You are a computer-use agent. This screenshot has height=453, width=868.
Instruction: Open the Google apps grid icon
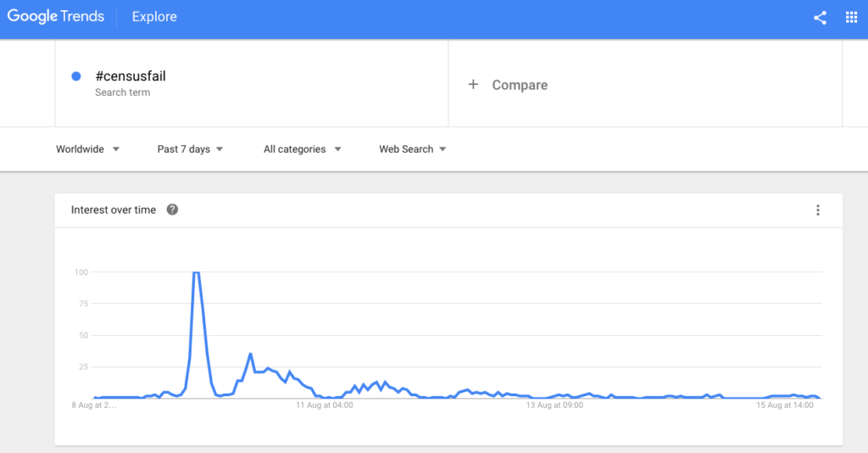851,18
